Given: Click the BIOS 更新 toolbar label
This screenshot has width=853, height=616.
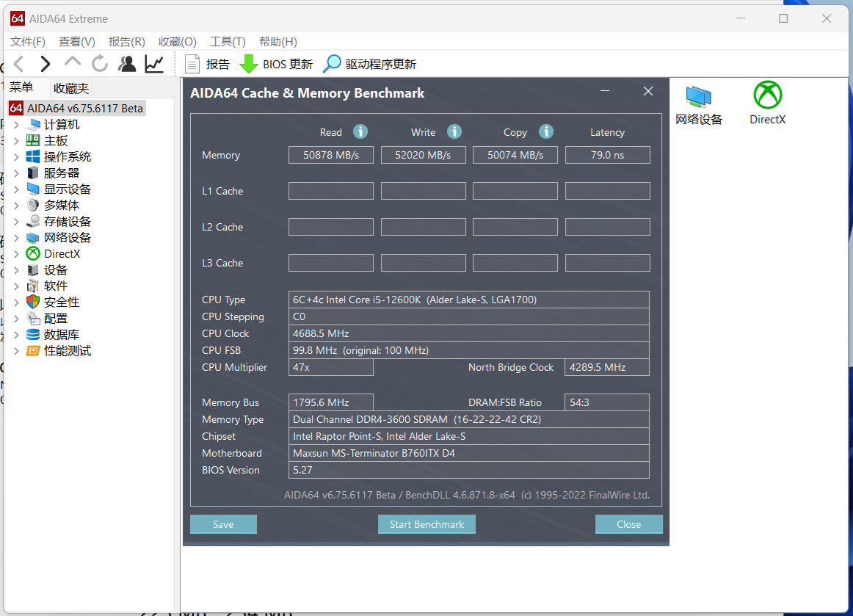Looking at the screenshot, I should pyautogui.click(x=287, y=64).
